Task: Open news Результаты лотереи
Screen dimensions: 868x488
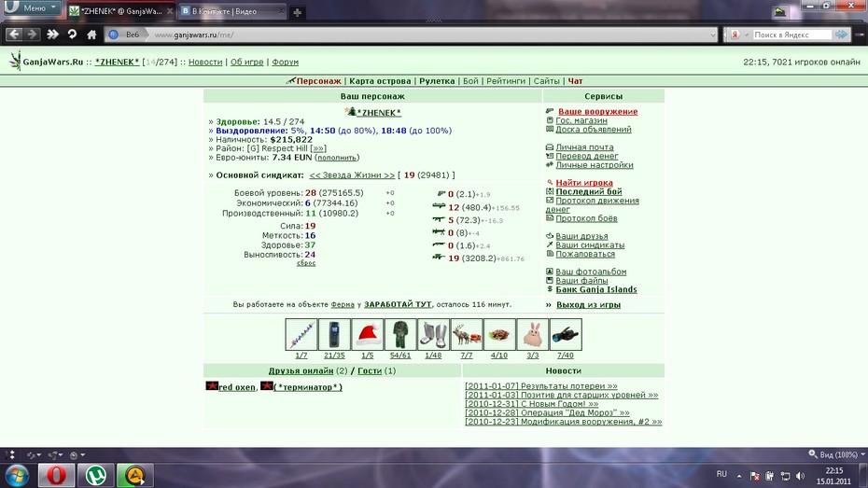Action: point(540,386)
